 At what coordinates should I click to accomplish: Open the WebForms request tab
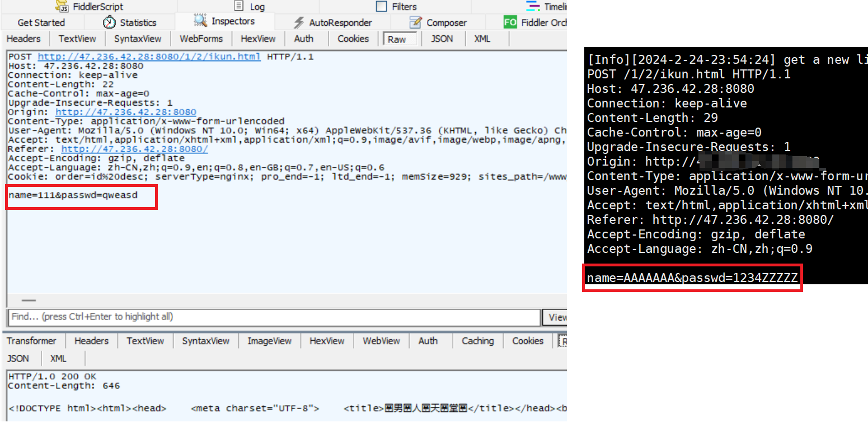pos(201,39)
